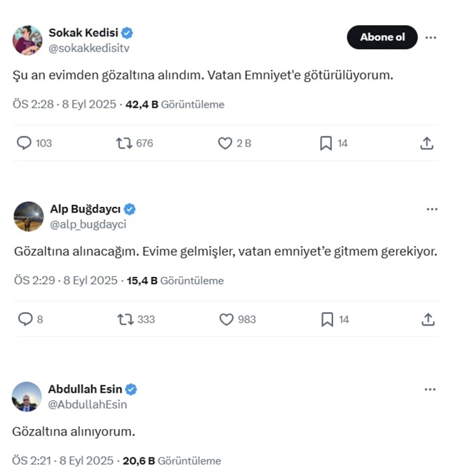Share Sokak Kedisi's tweet
449x476 pixels.
click(x=427, y=143)
